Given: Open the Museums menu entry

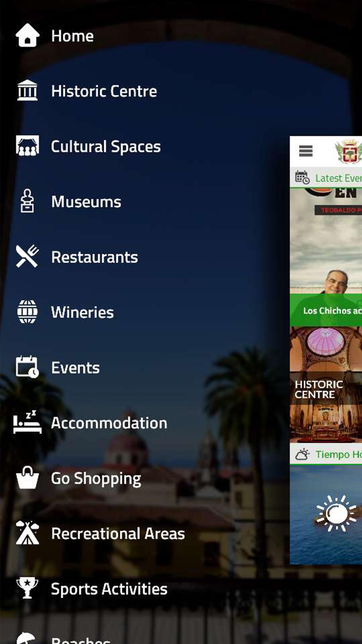Looking at the screenshot, I should click(x=86, y=201).
